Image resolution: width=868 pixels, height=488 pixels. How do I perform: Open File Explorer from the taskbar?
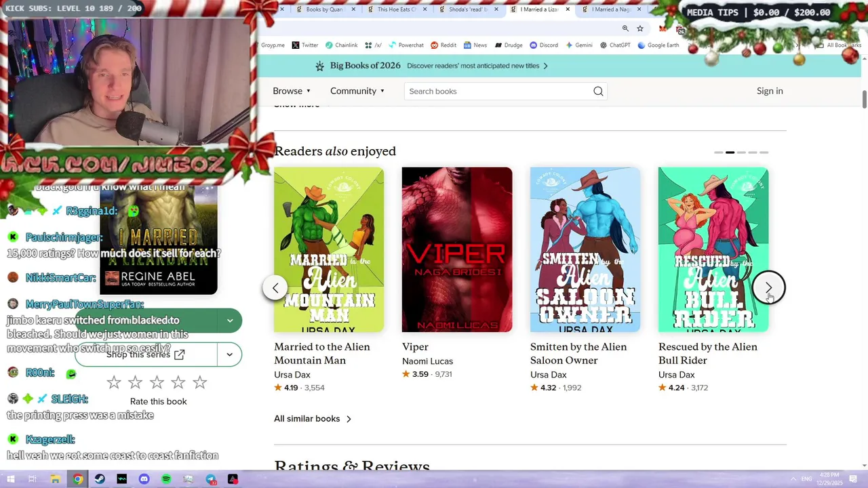(x=56, y=479)
